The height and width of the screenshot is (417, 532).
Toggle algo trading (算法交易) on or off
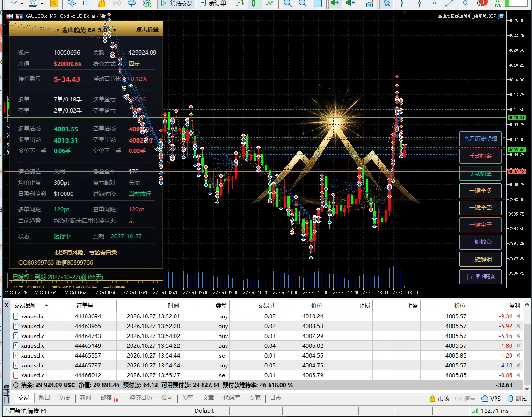coord(177,3)
